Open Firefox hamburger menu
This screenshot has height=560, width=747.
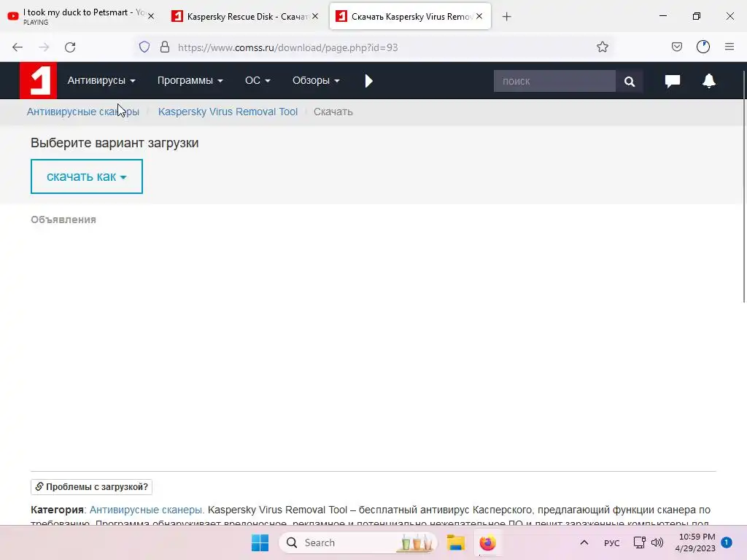click(729, 47)
